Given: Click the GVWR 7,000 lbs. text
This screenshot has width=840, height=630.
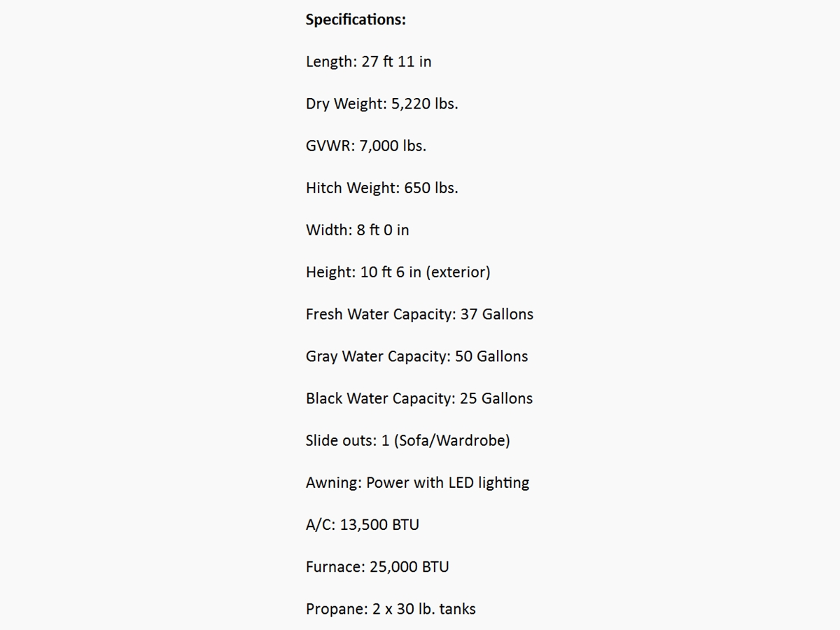Looking at the screenshot, I should pyautogui.click(x=365, y=146).
